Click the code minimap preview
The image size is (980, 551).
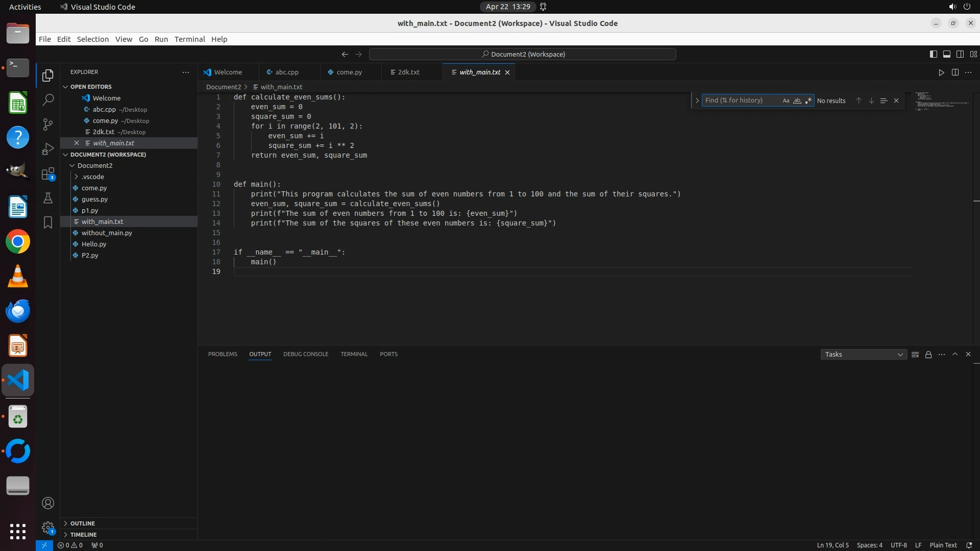pos(942,101)
